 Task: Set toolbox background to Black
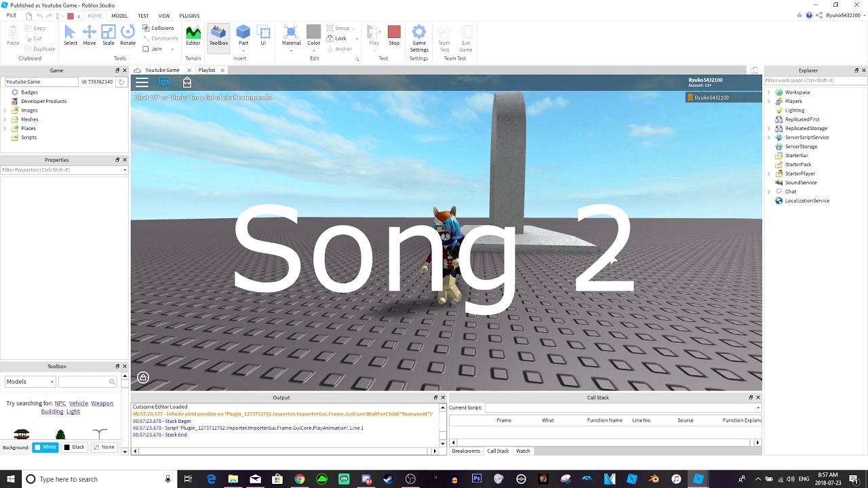pyautogui.click(x=75, y=447)
